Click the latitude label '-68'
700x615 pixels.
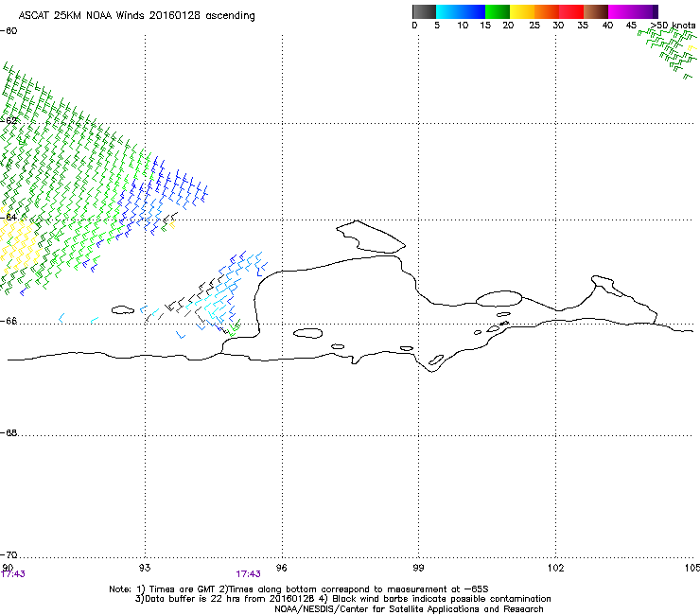[x=9, y=432]
